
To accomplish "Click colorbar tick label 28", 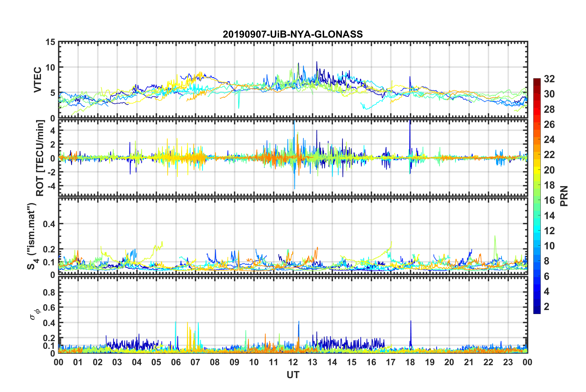I will [x=549, y=109].
